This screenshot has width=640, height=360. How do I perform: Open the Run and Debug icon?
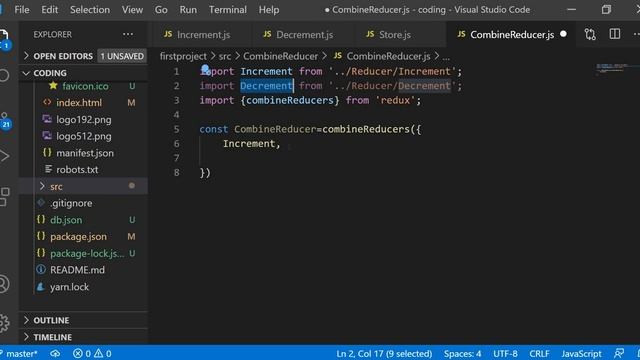[x=4, y=156]
